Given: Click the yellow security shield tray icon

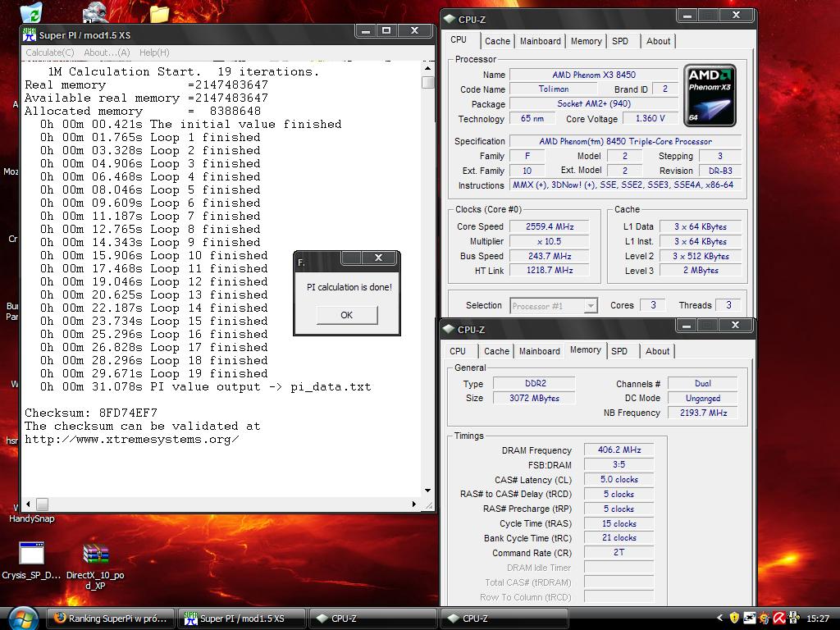Looking at the screenshot, I should click(x=734, y=618).
